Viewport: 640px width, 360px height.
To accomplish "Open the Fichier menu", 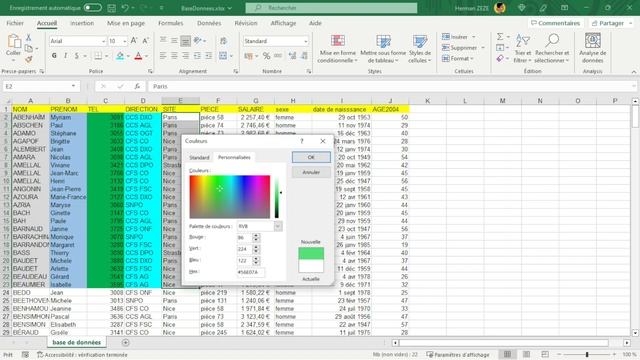I will 15,23.
